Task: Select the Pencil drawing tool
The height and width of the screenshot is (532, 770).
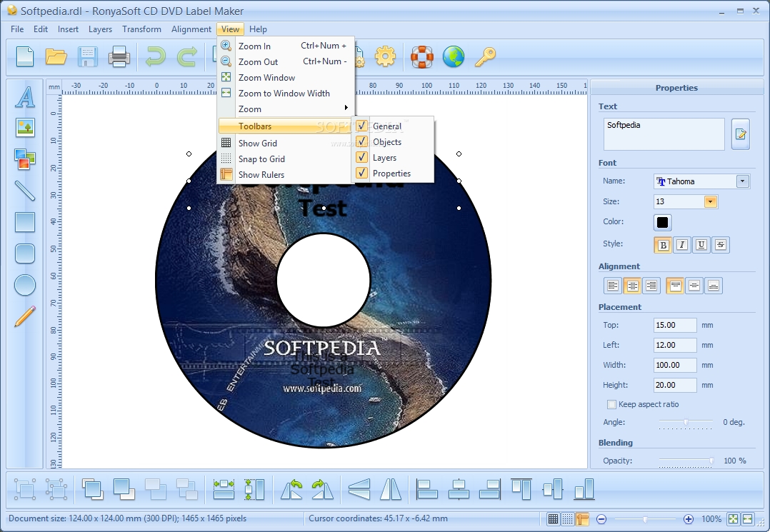Action: click(x=24, y=316)
